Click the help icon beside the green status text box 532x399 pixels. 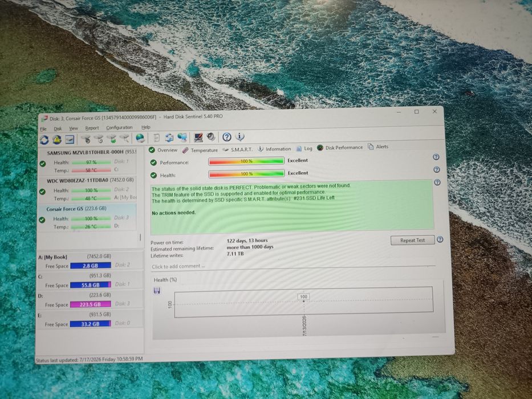click(x=437, y=182)
